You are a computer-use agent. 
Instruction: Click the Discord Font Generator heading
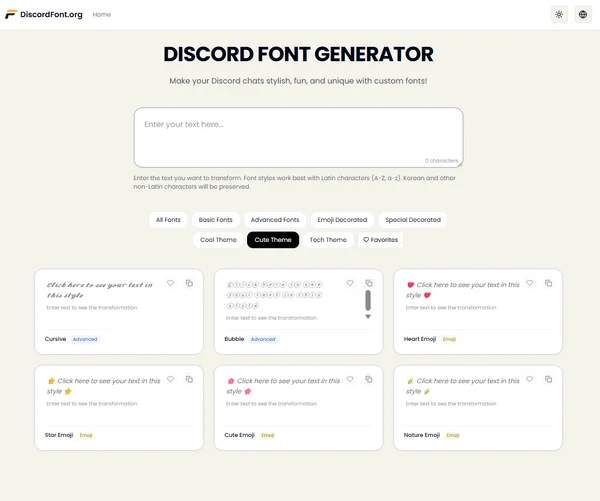pos(298,54)
